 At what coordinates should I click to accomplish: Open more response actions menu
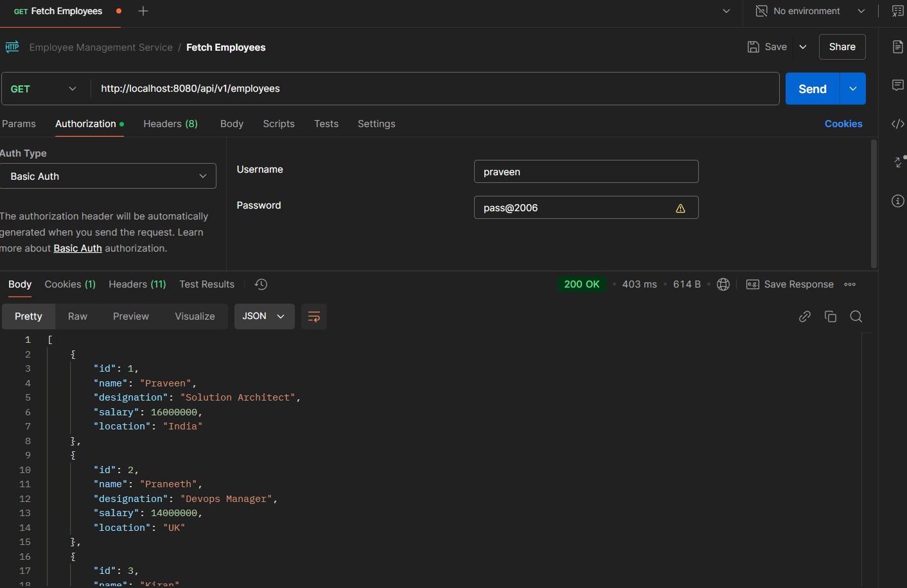point(850,284)
